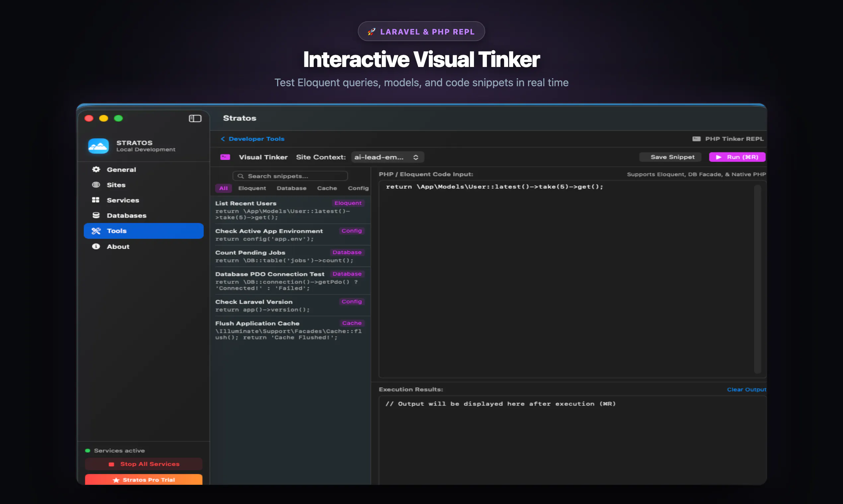Click the Interactive Visual Tinker heading
843x504 pixels.
pyautogui.click(x=421, y=59)
